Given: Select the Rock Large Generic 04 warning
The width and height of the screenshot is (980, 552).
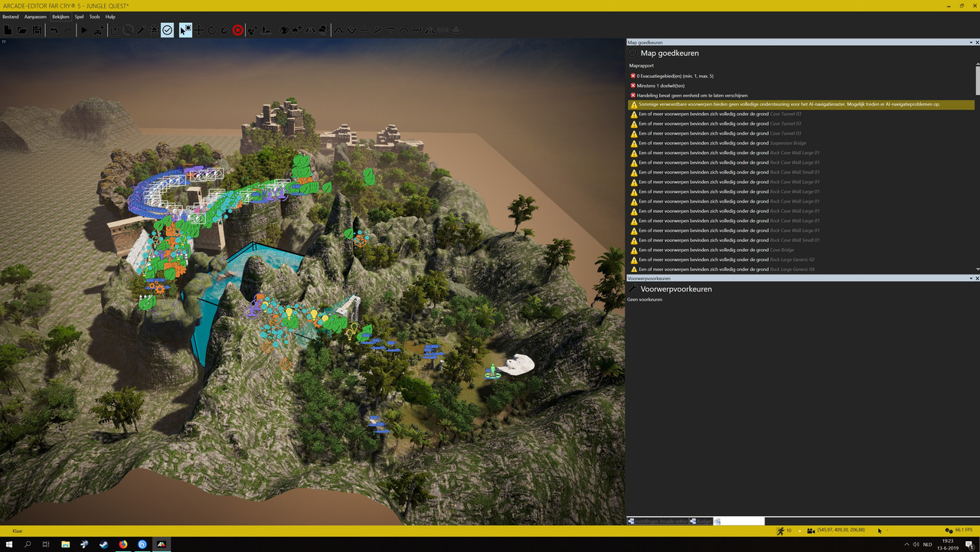Looking at the screenshot, I should coord(801,269).
